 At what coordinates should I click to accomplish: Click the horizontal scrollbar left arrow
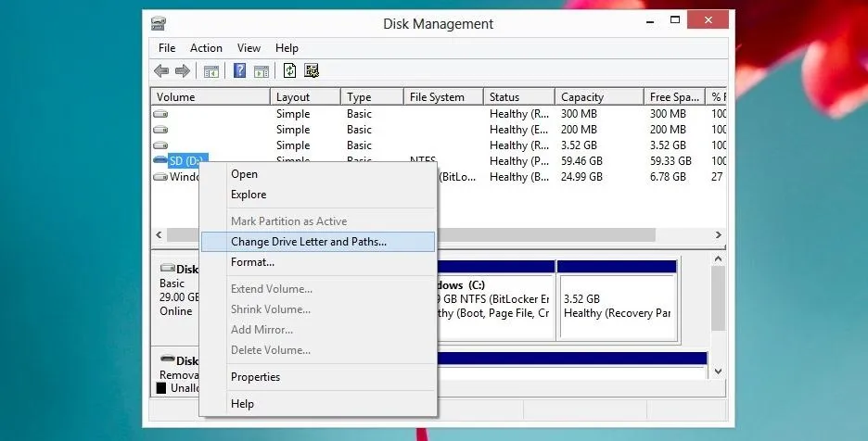(x=159, y=234)
